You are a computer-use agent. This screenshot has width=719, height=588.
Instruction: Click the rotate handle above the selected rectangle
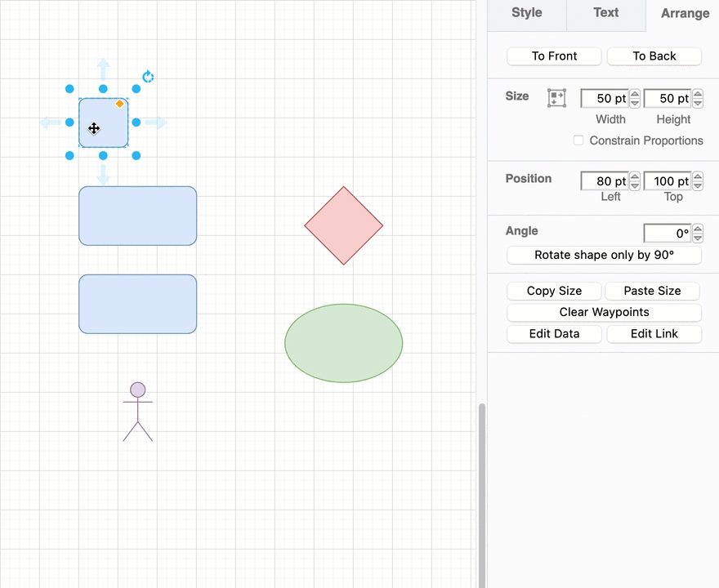pos(148,76)
